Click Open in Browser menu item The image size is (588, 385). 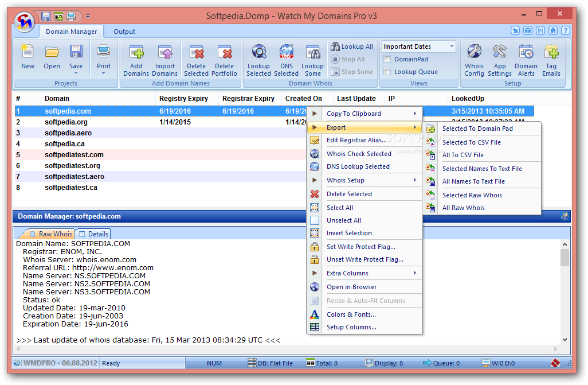[x=364, y=287]
